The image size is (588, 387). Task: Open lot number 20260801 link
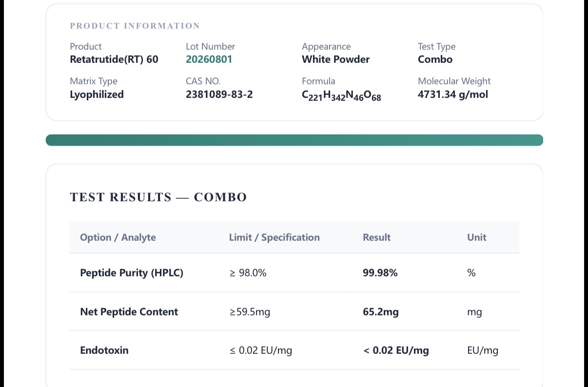(x=209, y=59)
